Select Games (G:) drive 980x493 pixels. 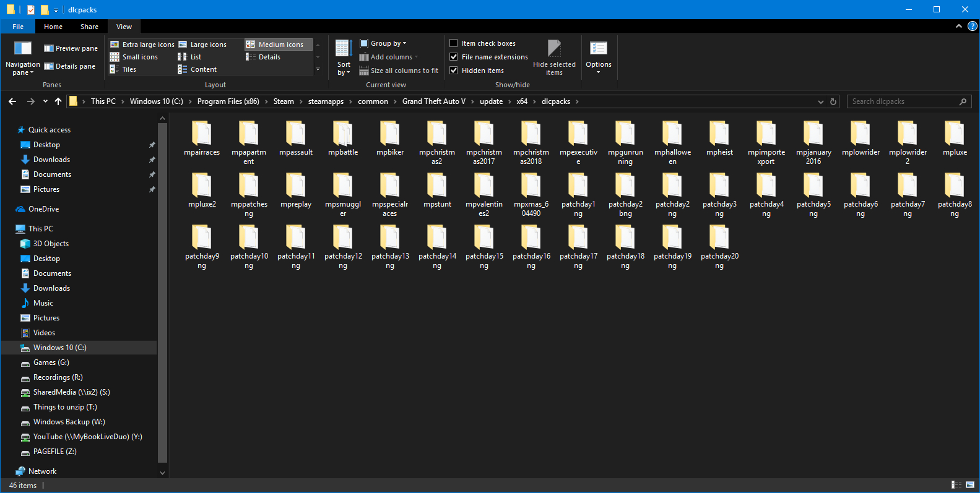click(x=51, y=362)
